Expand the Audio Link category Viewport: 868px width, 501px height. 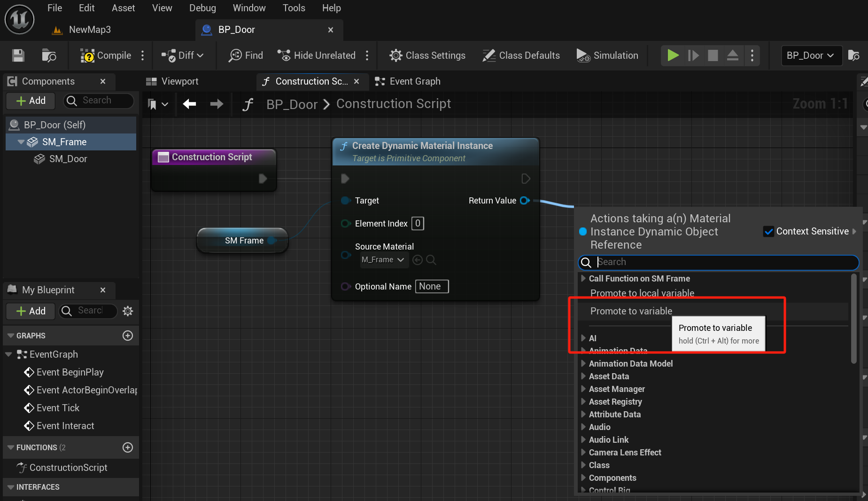[x=583, y=439]
